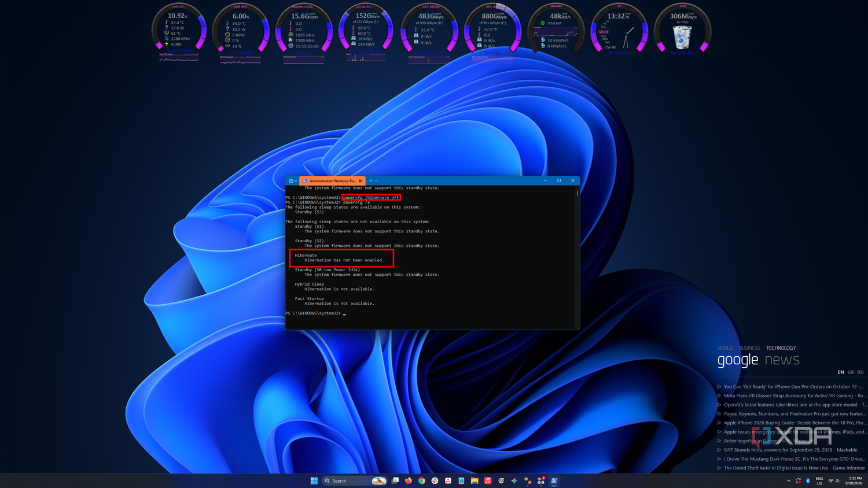Open the ENG US language indicator
The image size is (868, 488).
pos(819,480)
